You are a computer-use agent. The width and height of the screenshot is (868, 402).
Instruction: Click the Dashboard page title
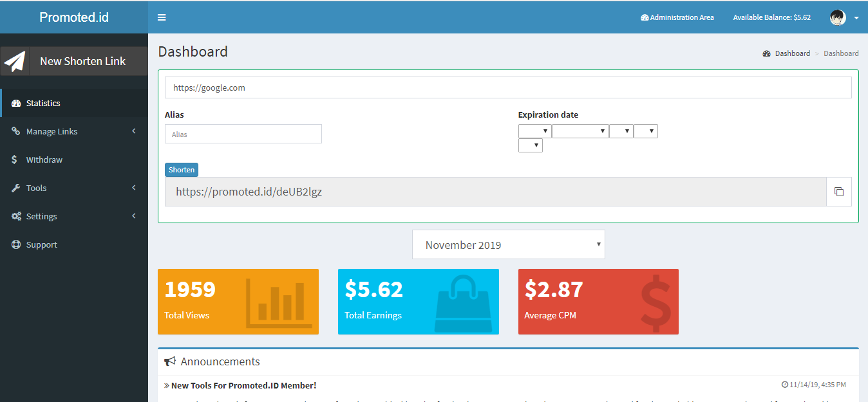193,51
